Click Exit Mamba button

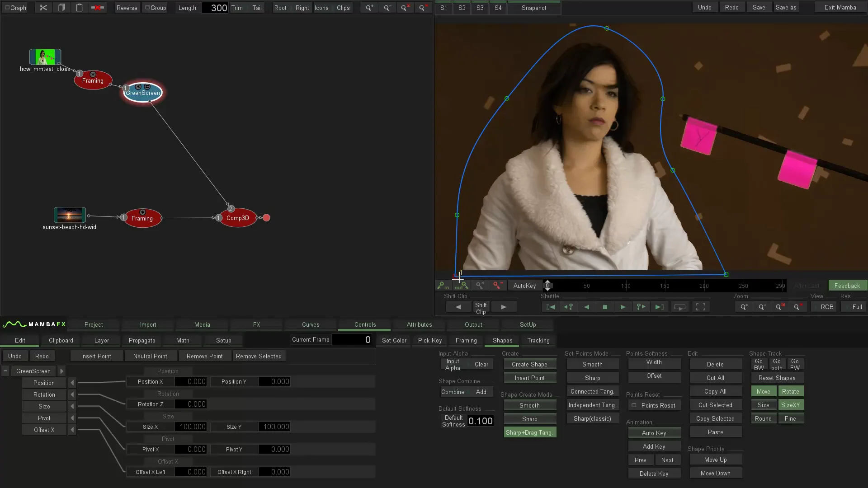840,7
